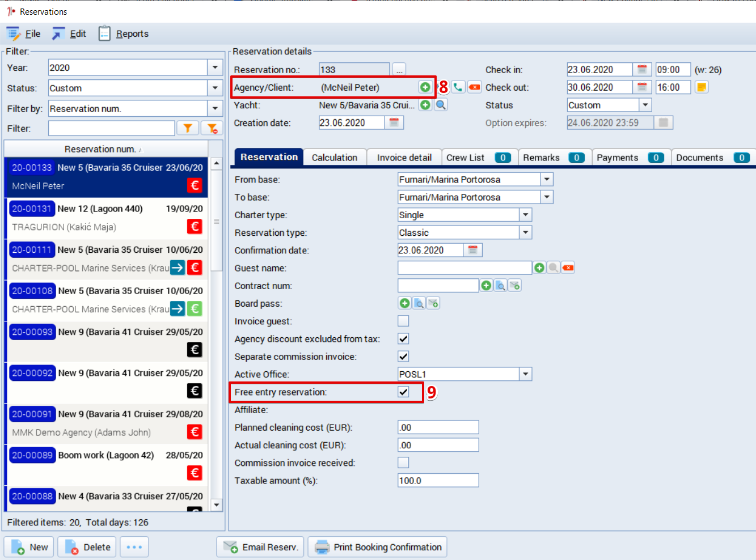Screen dimensions: 756x560
Task: Click Print Booking Confirmation button
Action: click(x=378, y=547)
